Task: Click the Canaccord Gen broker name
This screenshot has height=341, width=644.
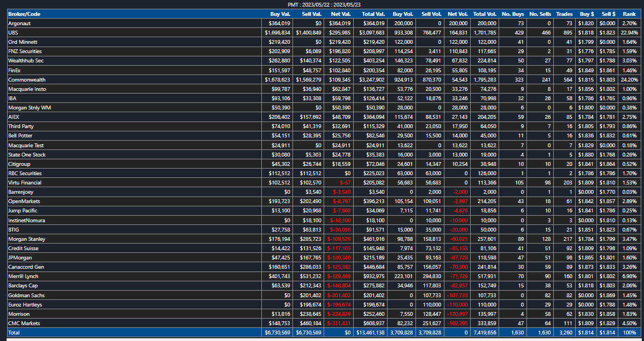Action: 26,267
